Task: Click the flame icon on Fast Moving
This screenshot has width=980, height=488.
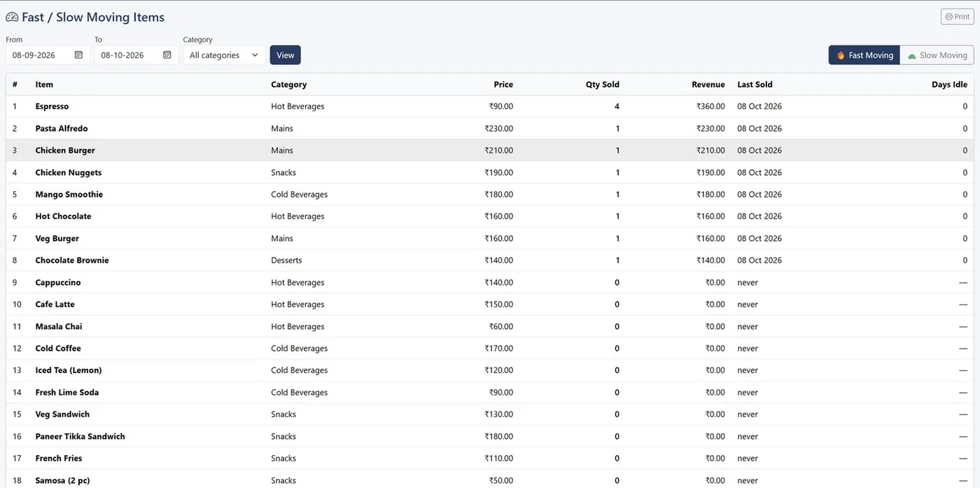Action: 841,55
